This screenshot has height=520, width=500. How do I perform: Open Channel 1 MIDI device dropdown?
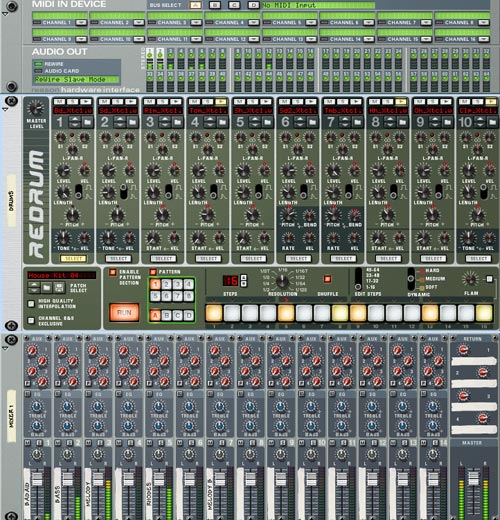click(81, 22)
